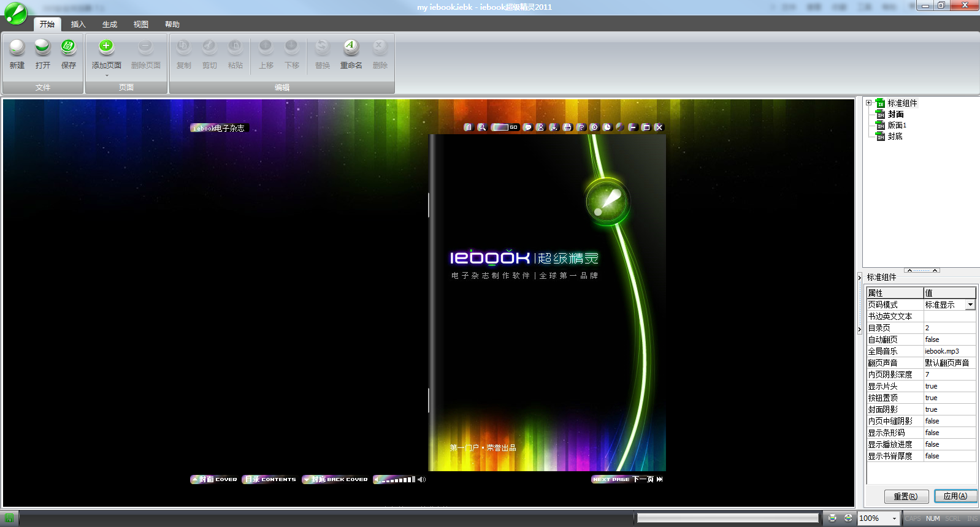Click the second preview icon beside zoom box
Viewport: 980px width, 527px height.
[x=848, y=518]
